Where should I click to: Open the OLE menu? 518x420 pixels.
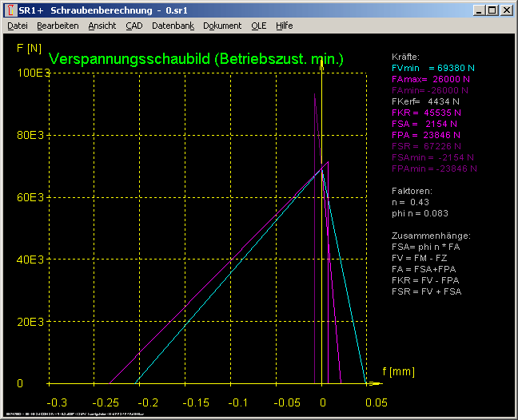(x=259, y=26)
